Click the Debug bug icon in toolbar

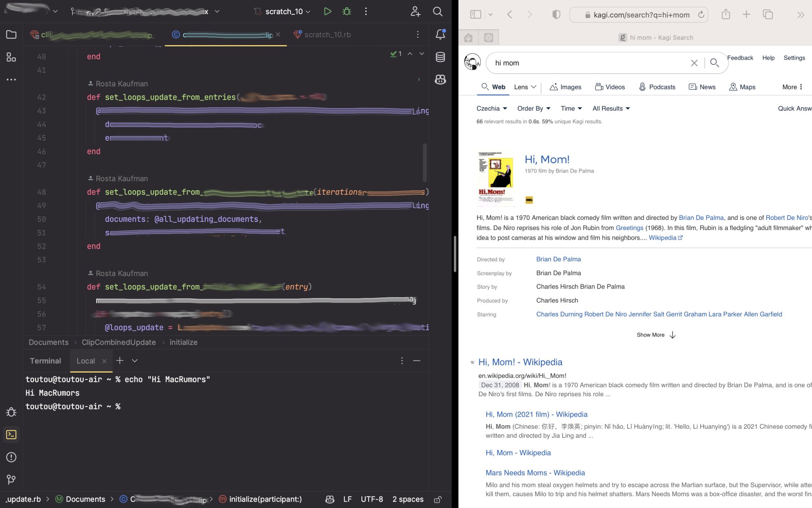[347, 11]
